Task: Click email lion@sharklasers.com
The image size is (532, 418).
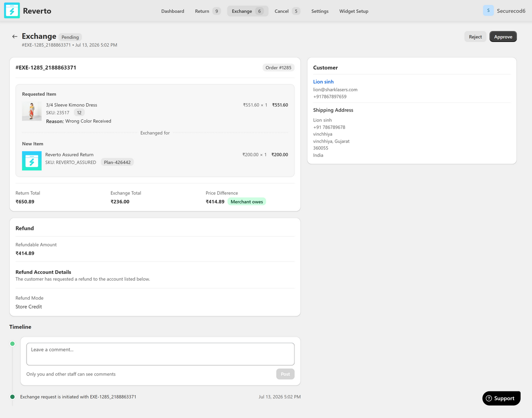Action: 335,90
